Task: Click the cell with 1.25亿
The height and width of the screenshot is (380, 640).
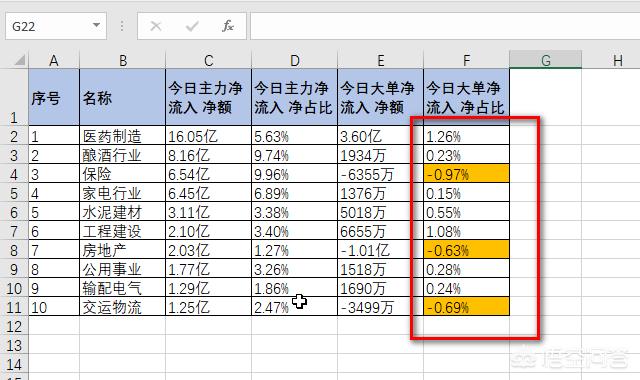Action: click(x=209, y=307)
